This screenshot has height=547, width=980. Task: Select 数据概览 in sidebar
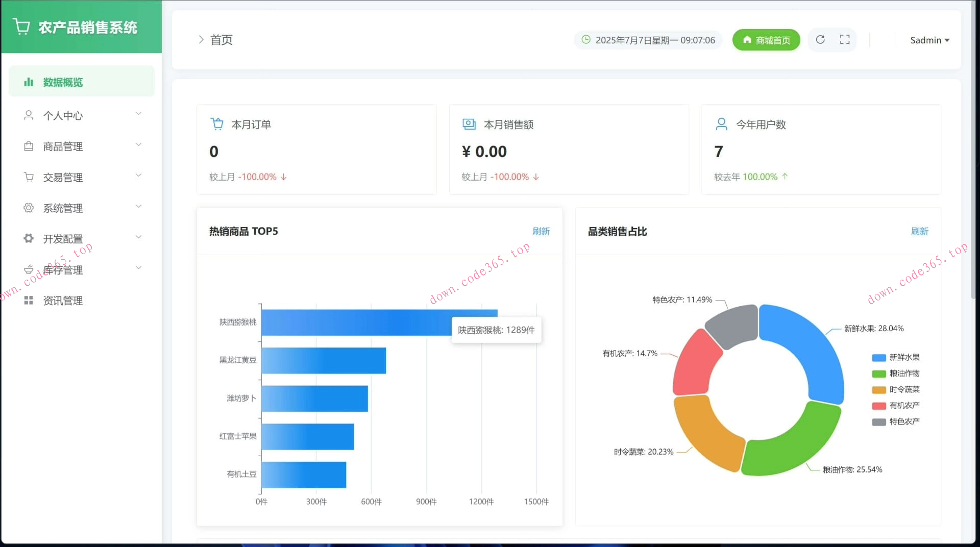pyautogui.click(x=82, y=82)
